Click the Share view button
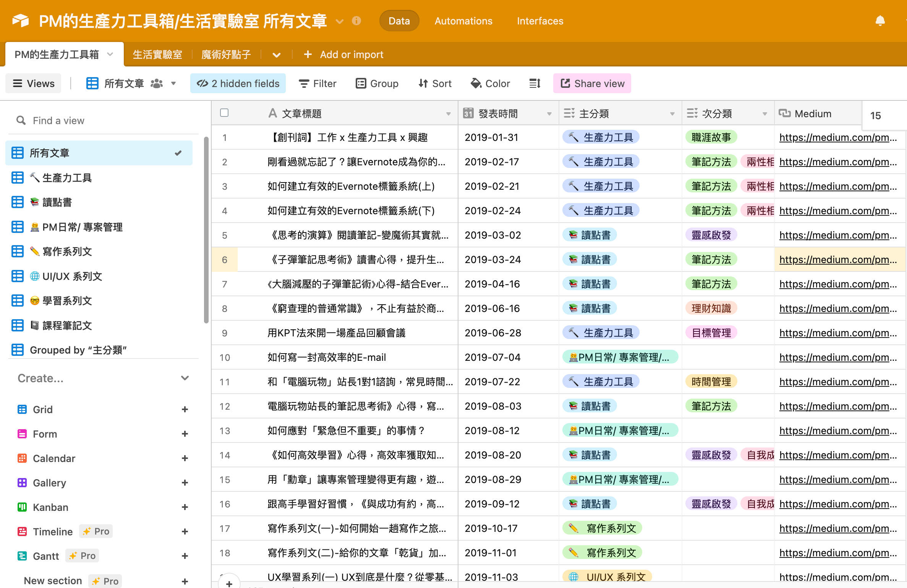Viewport: 907px width, 588px height. tap(592, 83)
